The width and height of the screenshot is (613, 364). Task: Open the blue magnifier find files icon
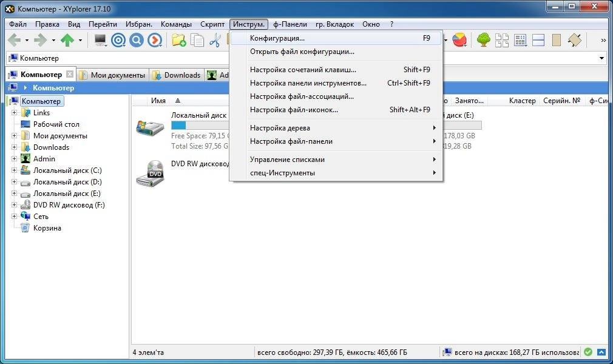tap(136, 40)
